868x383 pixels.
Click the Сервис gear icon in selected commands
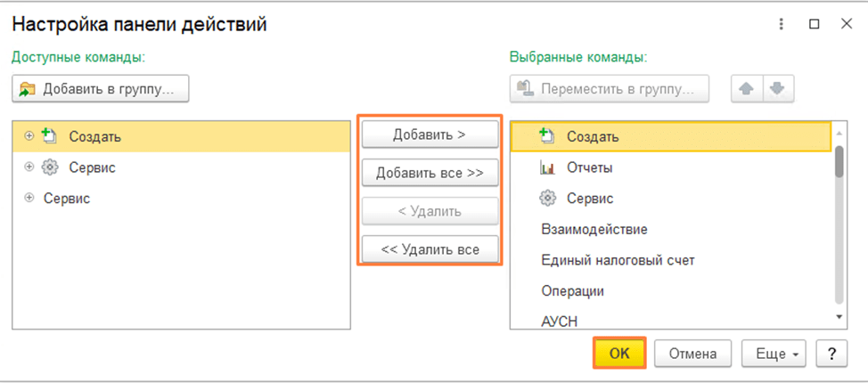548,199
